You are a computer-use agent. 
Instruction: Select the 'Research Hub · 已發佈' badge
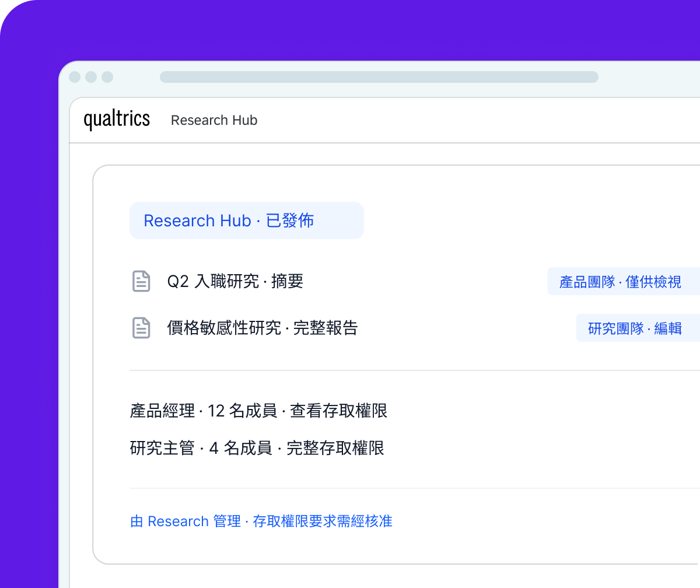tap(247, 220)
